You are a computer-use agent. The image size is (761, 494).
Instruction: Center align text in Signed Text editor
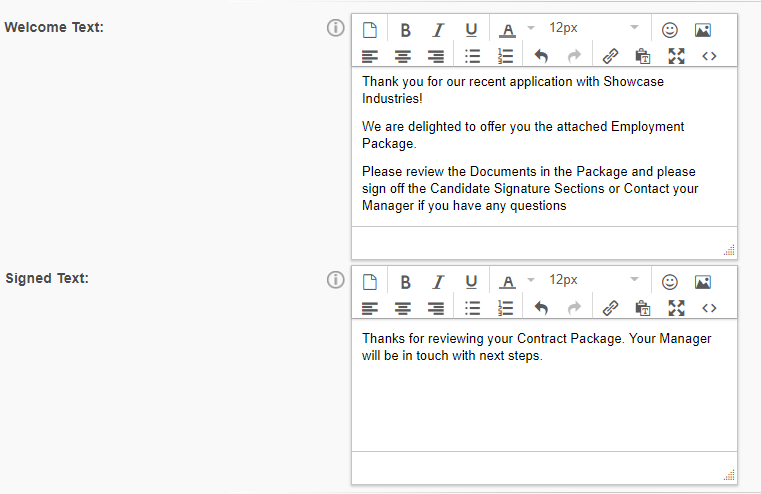coord(403,308)
